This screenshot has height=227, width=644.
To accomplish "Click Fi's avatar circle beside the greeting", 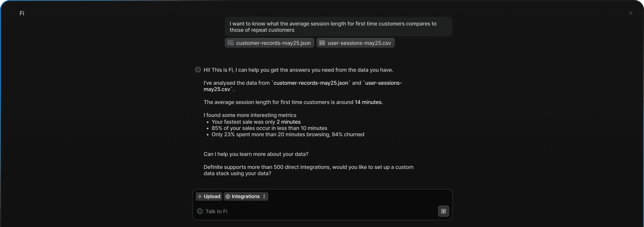I will click(198, 70).
